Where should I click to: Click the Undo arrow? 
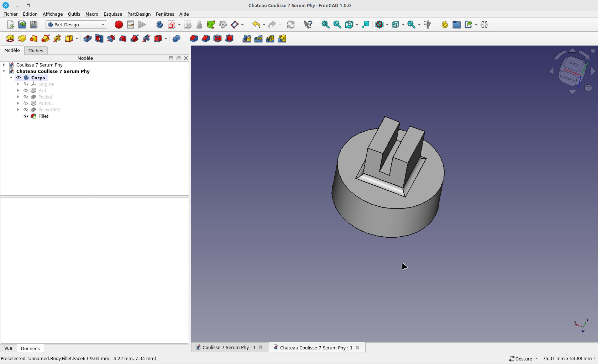pos(256,25)
